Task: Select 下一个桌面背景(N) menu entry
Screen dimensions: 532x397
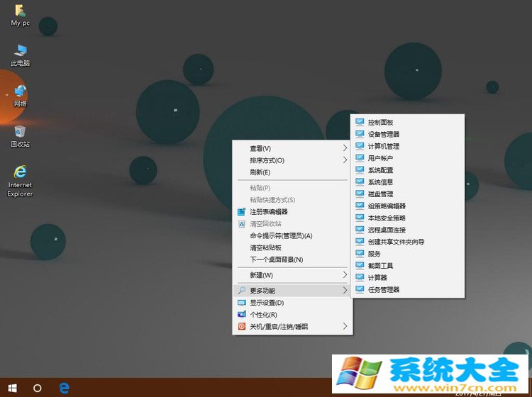Action: (292, 259)
